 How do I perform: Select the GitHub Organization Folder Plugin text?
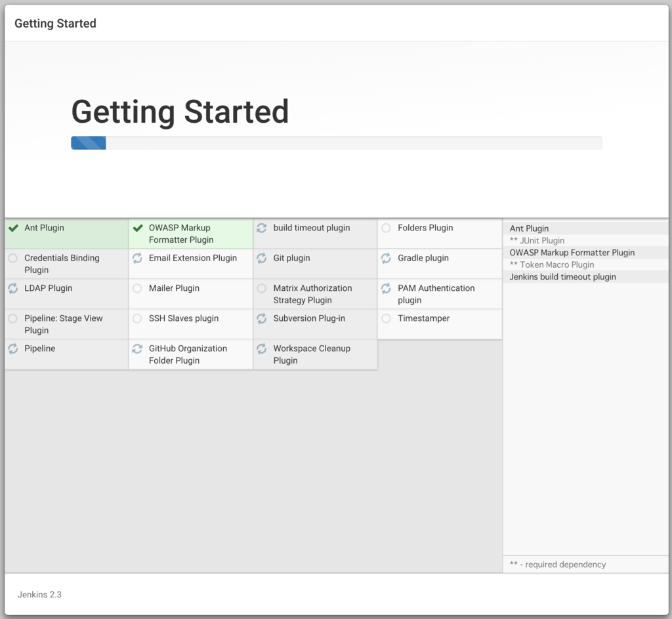pos(188,355)
